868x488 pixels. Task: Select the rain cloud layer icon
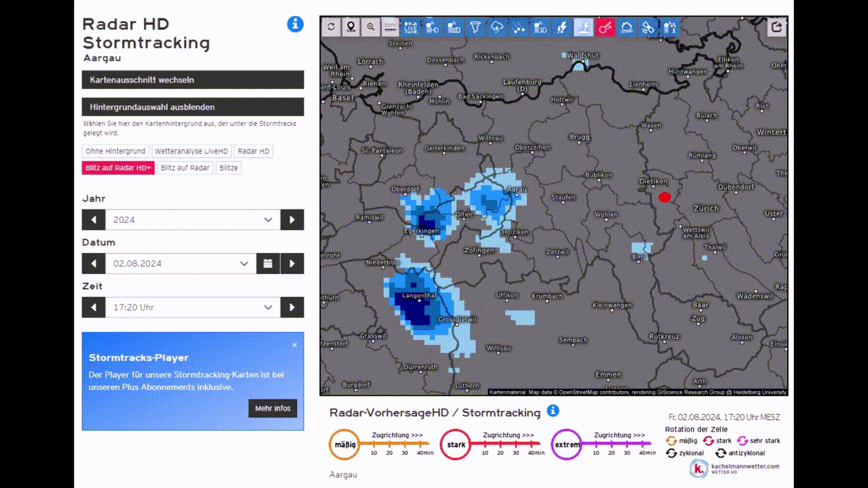click(x=497, y=27)
